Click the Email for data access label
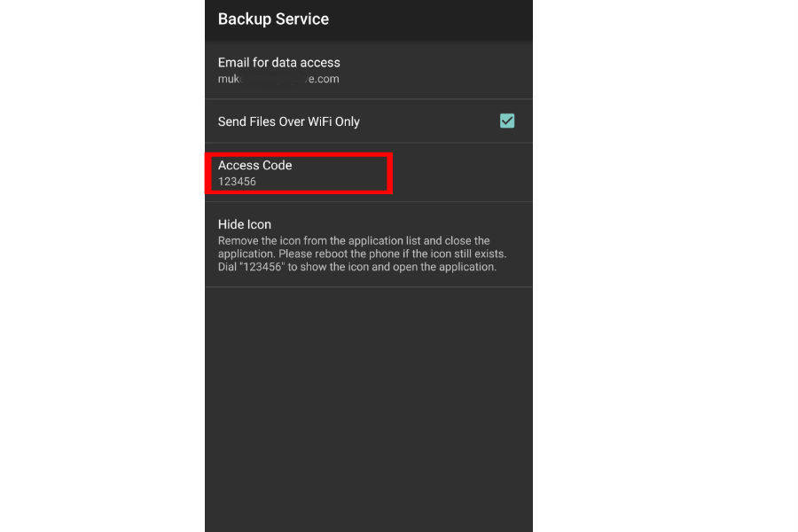Image resolution: width=798 pixels, height=532 pixels. click(x=279, y=62)
